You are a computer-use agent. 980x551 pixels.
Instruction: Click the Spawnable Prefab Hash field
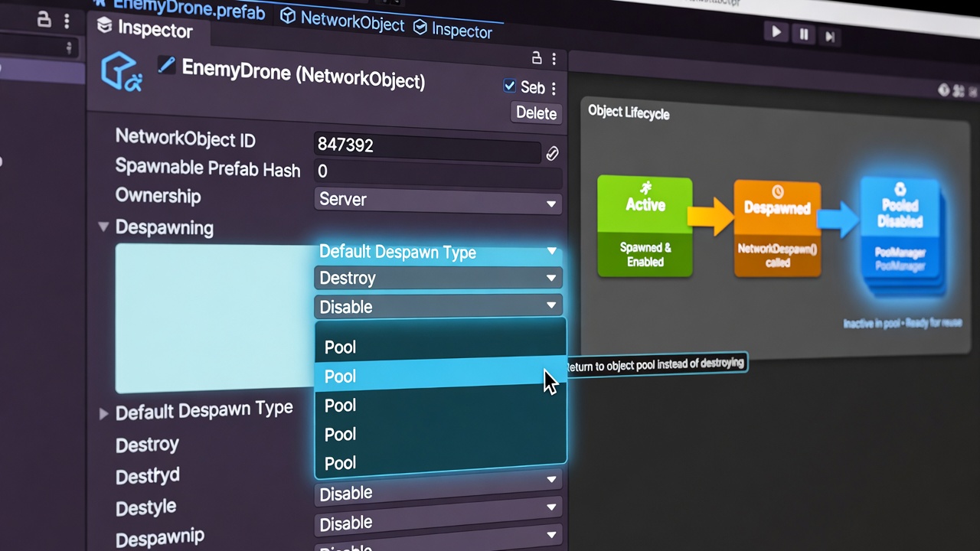(x=438, y=174)
